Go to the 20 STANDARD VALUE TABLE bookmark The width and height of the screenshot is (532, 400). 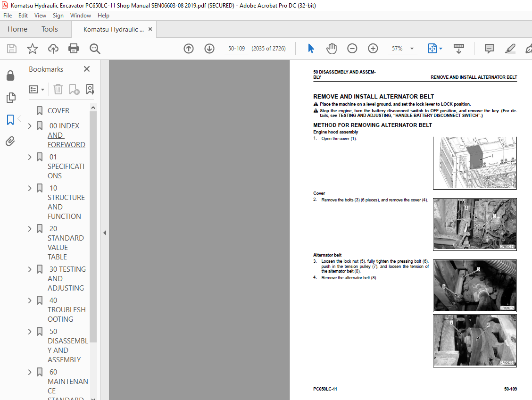click(66, 242)
